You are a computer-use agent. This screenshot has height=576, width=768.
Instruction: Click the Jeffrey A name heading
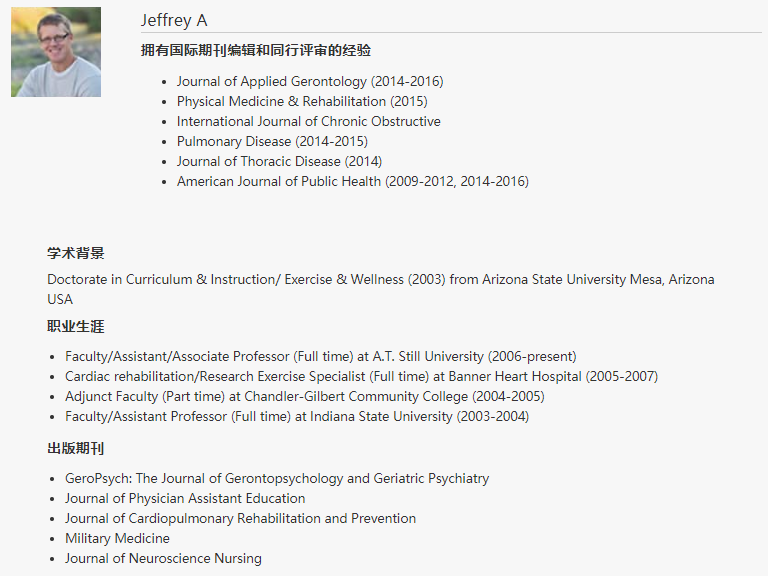click(x=174, y=21)
